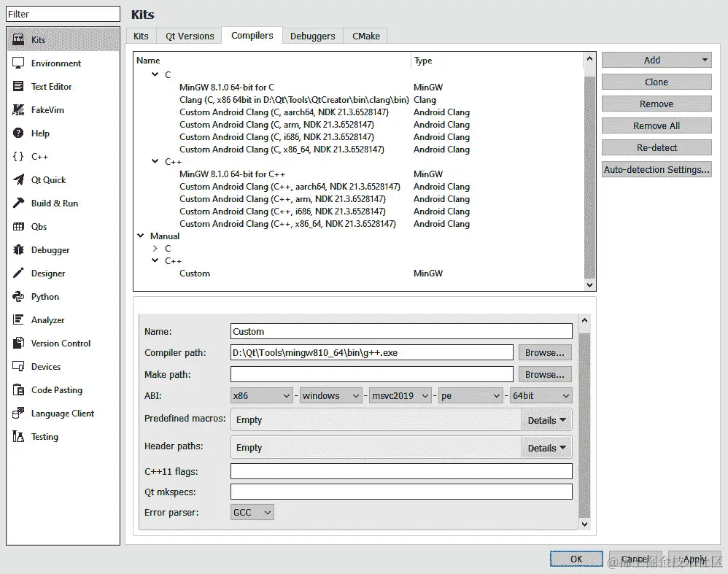This screenshot has height=574, width=728.
Task: Confirm with the OK button
Action: pos(576,559)
